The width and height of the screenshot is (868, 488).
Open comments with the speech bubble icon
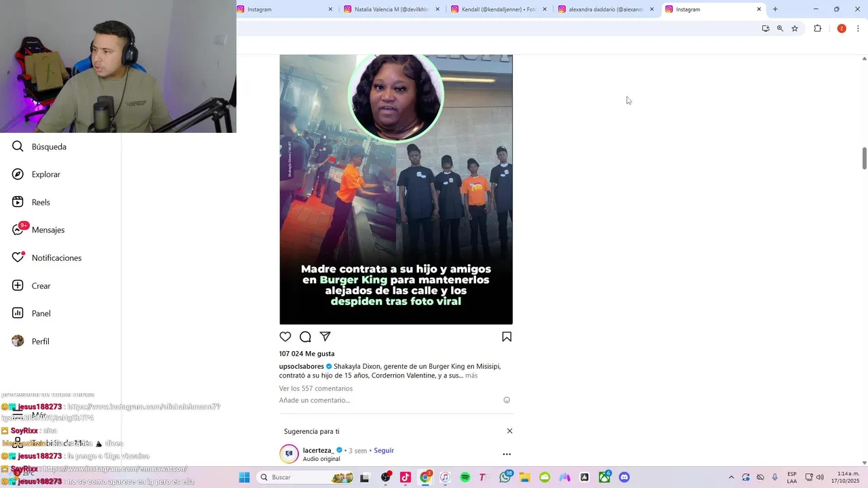coord(305,337)
